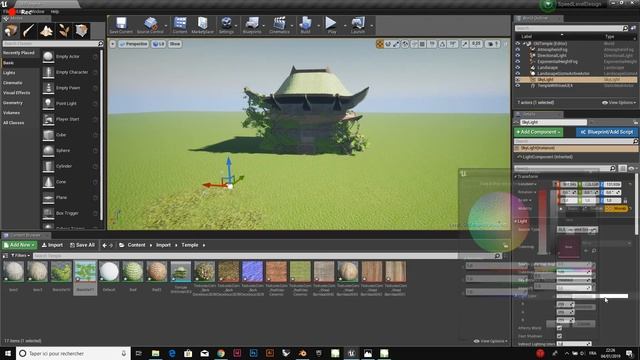Click the Cone shape icon

[x=48, y=182]
